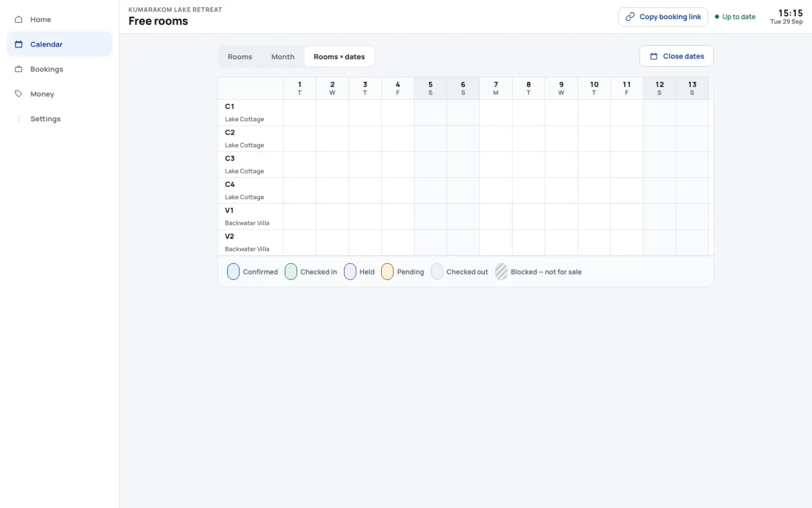Select the V2 Backwater Villa row header

point(251,243)
